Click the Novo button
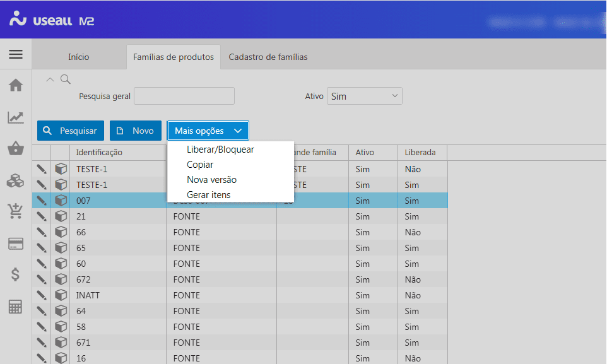Image resolution: width=607 pixels, height=364 pixels. [x=136, y=131]
